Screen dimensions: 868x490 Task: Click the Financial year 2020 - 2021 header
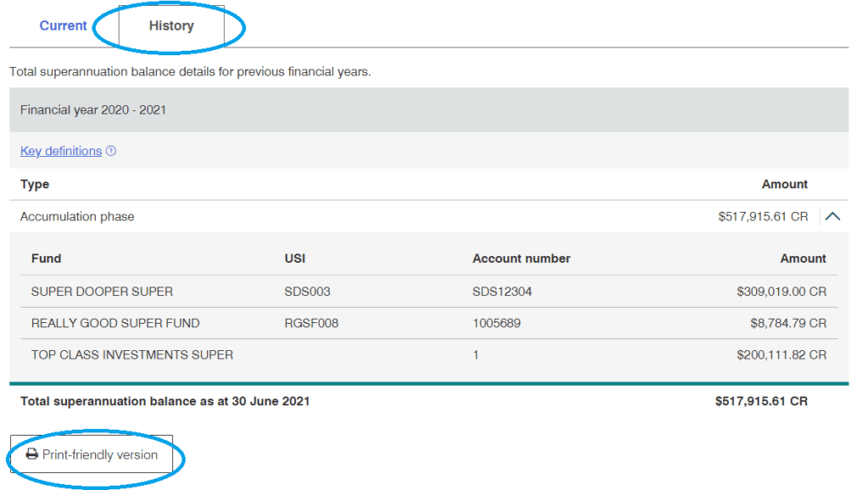point(93,110)
